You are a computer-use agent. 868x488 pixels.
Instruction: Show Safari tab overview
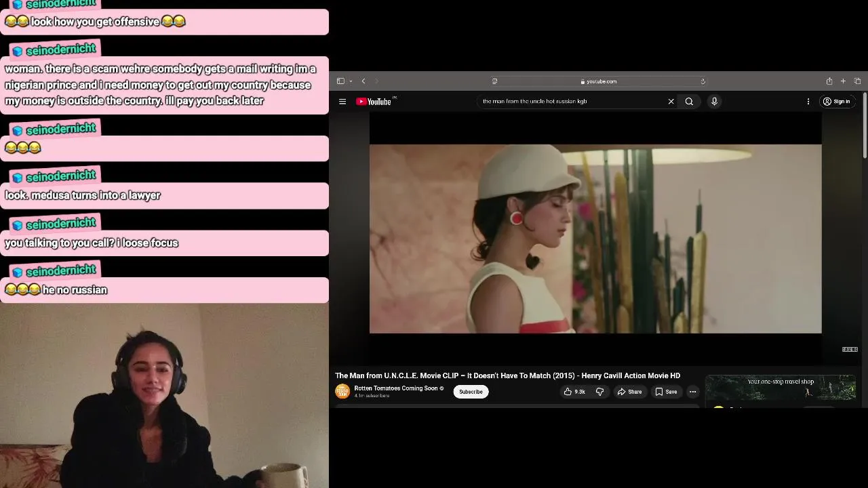pyautogui.click(x=857, y=81)
